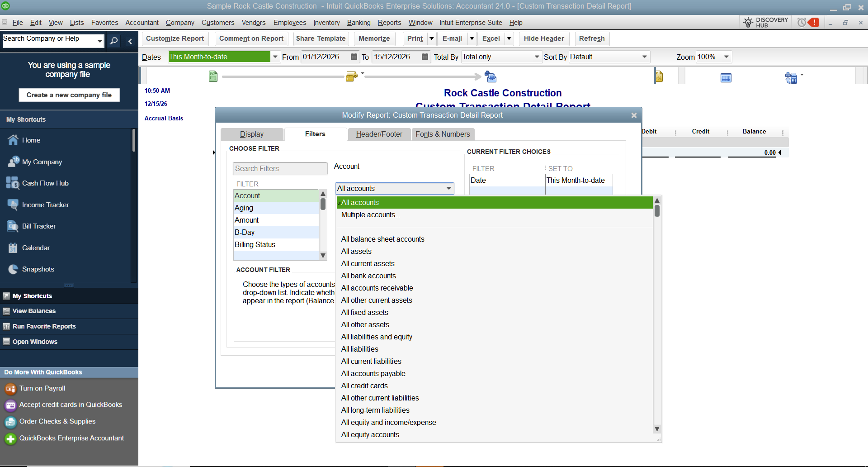Close the Modify Report dialog
The height and width of the screenshot is (467, 868).
coord(634,116)
